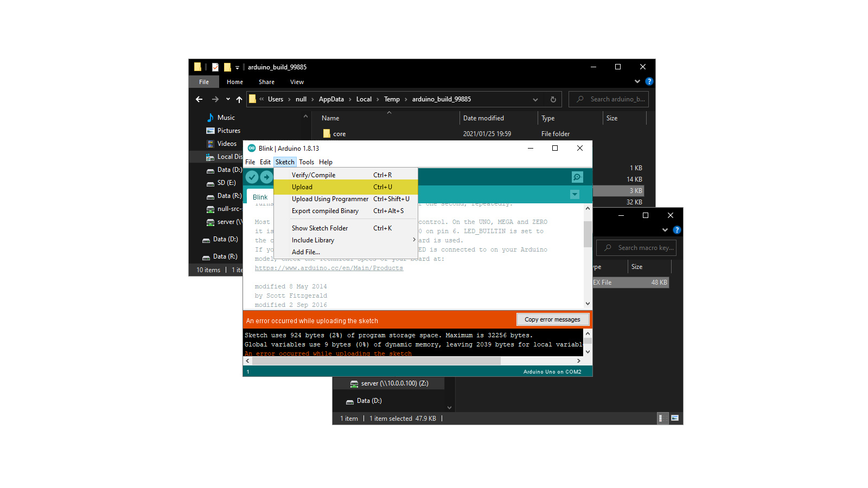Click the Explorer Back arrow

click(x=199, y=99)
